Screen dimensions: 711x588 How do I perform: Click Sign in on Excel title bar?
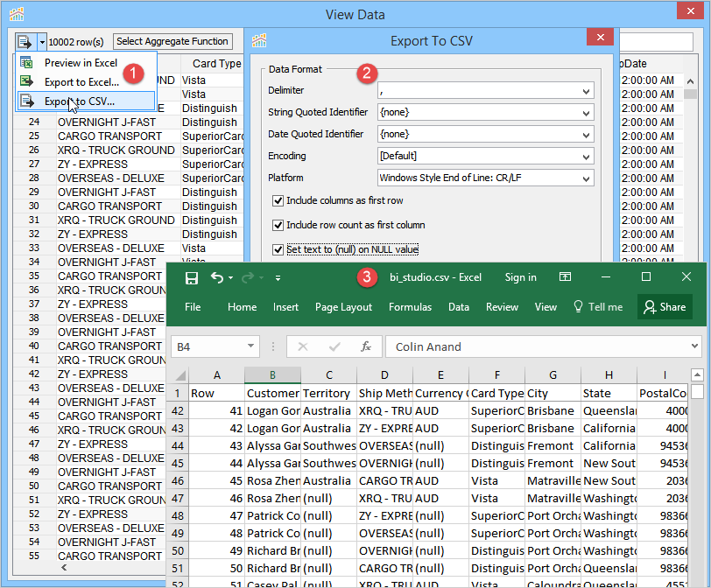pyautogui.click(x=520, y=277)
